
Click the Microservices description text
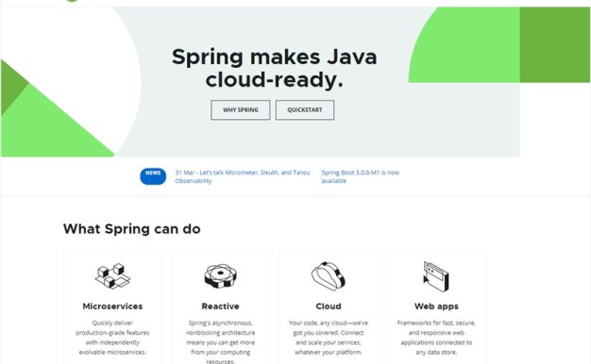click(x=112, y=338)
